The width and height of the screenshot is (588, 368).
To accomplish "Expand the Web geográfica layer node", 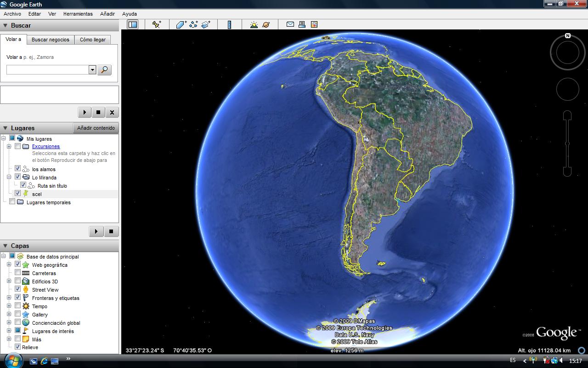I will [x=9, y=264].
